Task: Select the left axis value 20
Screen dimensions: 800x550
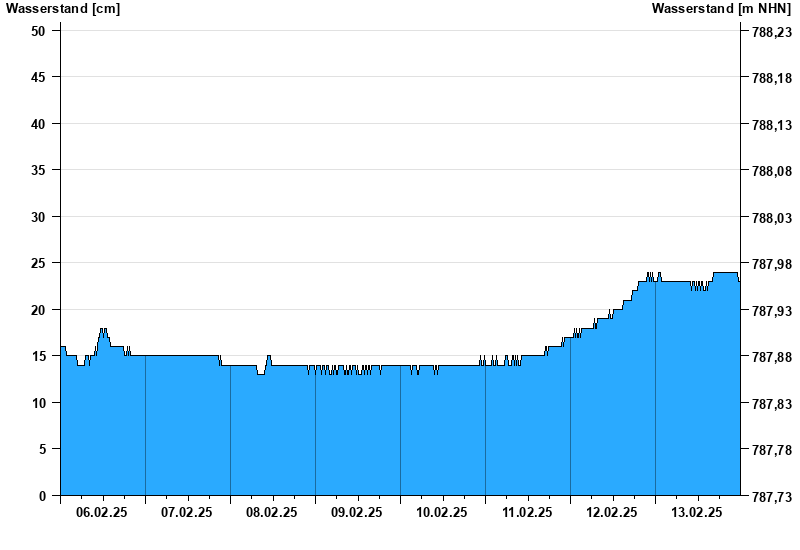Action: (38, 310)
